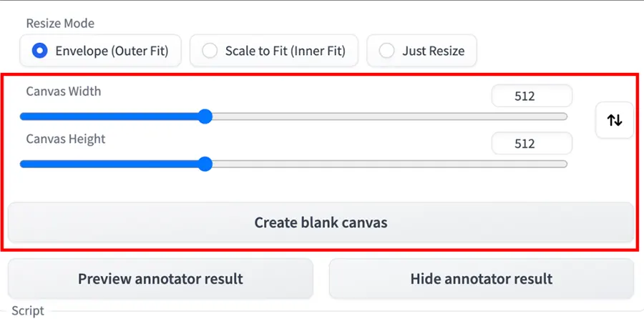Click blue filled part of Canvas Height slider
644x319 pixels.
(x=107, y=165)
